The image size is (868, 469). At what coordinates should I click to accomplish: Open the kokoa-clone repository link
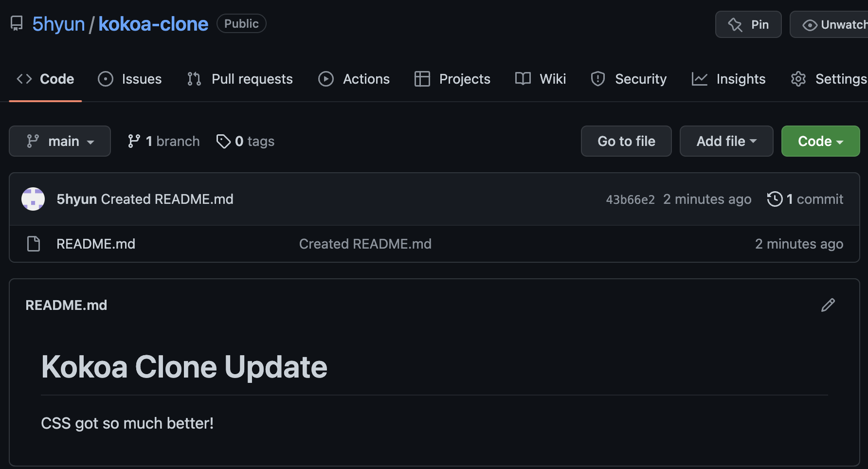point(153,24)
